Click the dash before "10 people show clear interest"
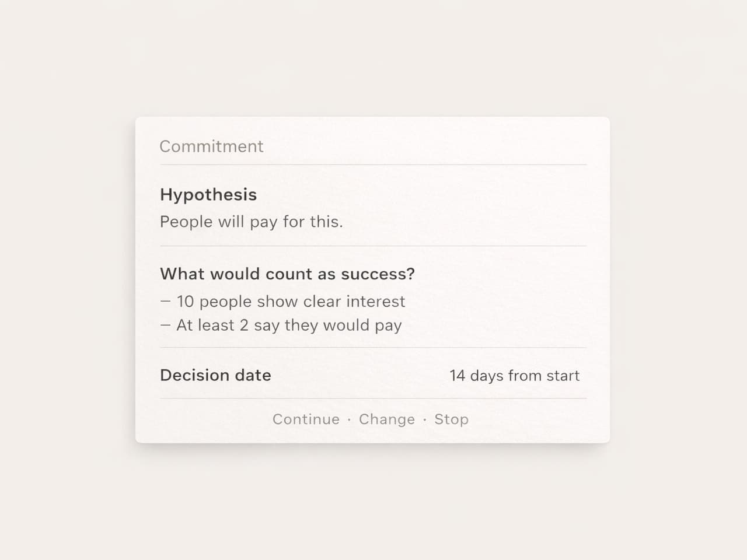 [x=166, y=302]
